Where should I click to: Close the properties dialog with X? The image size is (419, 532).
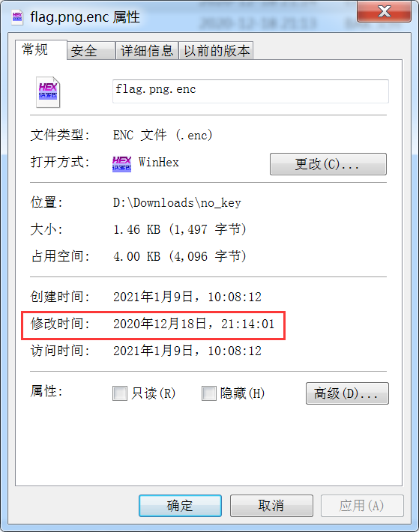tap(384, 11)
